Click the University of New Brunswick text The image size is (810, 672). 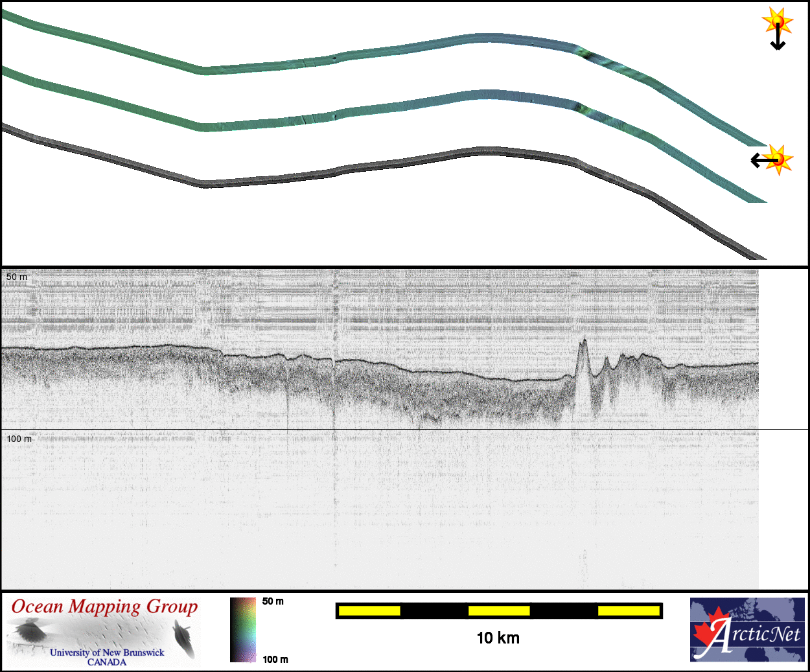(x=107, y=653)
